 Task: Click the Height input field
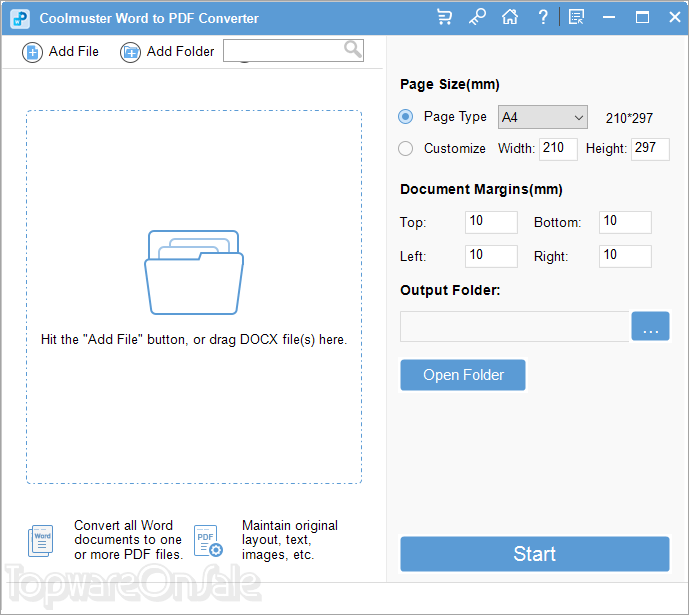[x=650, y=149]
